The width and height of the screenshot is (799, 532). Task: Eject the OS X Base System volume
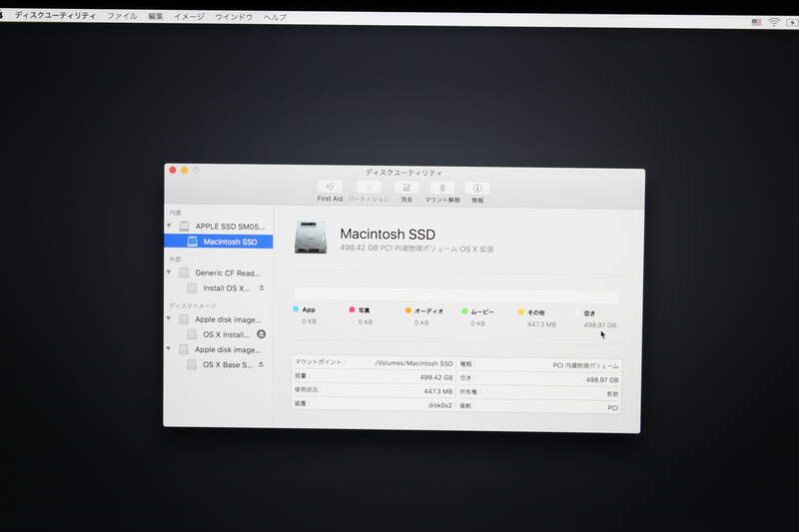[262, 364]
